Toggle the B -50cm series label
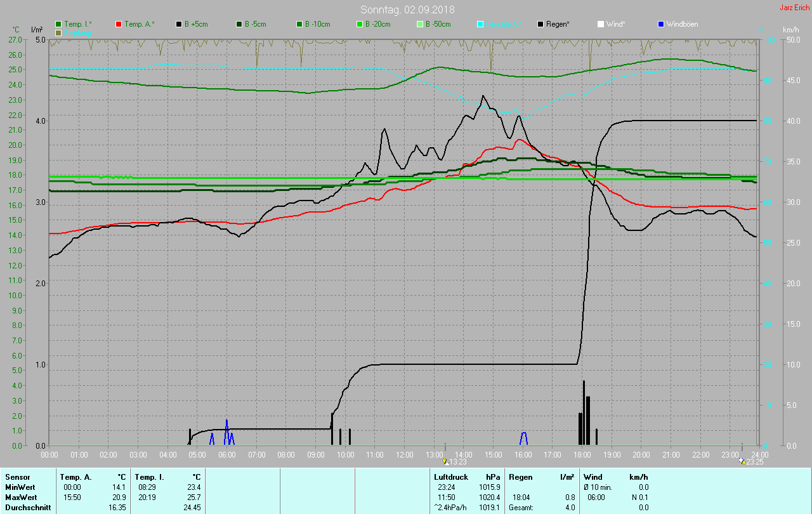This screenshot has height=514, width=812. tap(438, 24)
